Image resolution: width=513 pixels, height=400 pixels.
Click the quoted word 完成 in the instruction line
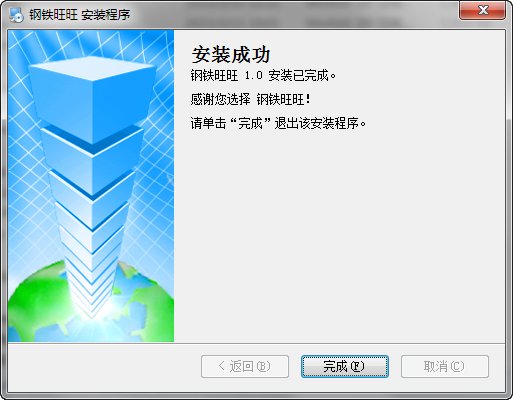tap(251, 123)
